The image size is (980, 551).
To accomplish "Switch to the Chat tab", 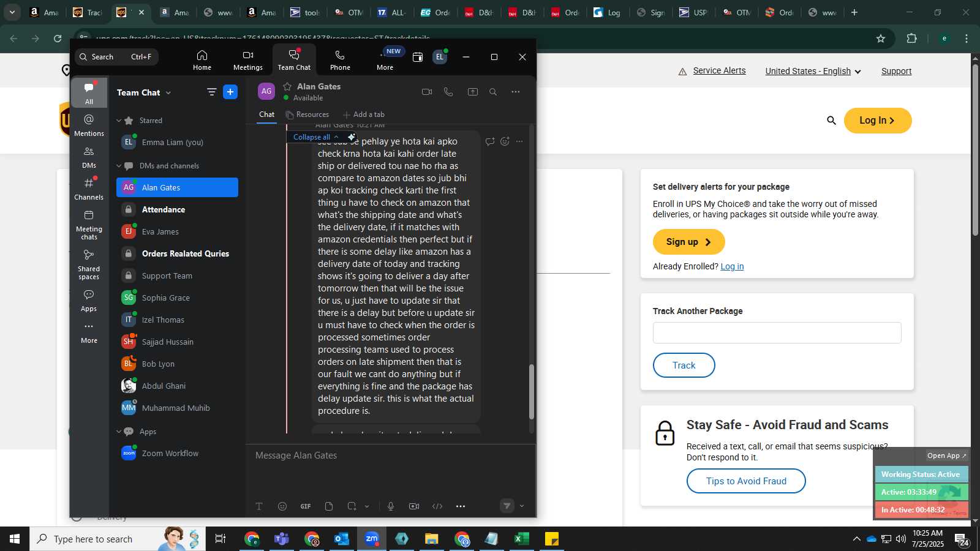I will 266,114.
